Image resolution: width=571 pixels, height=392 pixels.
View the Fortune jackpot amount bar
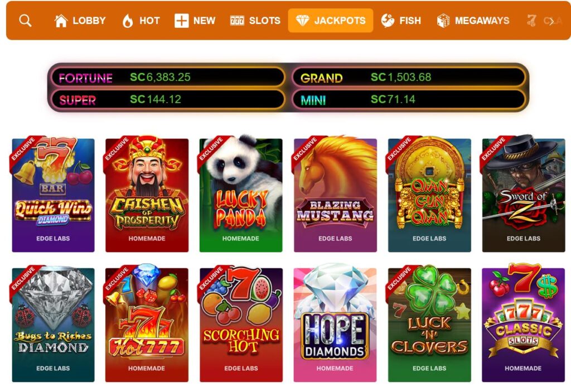[168, 78]
